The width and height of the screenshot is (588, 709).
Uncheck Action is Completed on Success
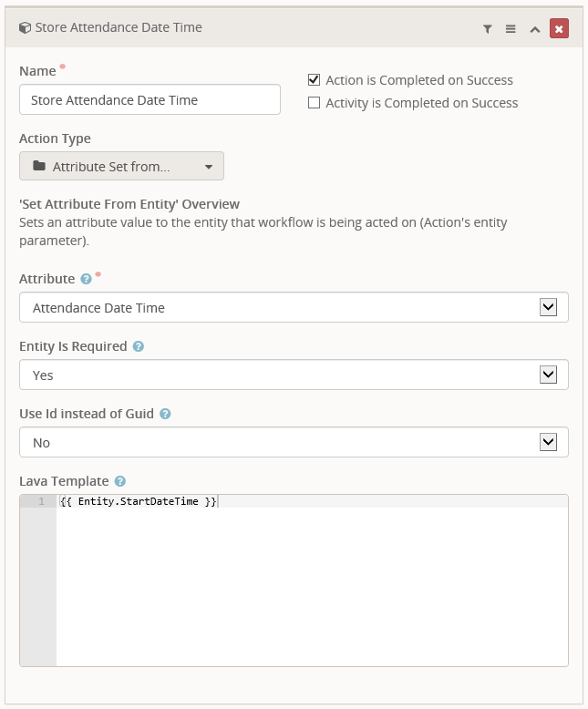click(x=315, y=79)
